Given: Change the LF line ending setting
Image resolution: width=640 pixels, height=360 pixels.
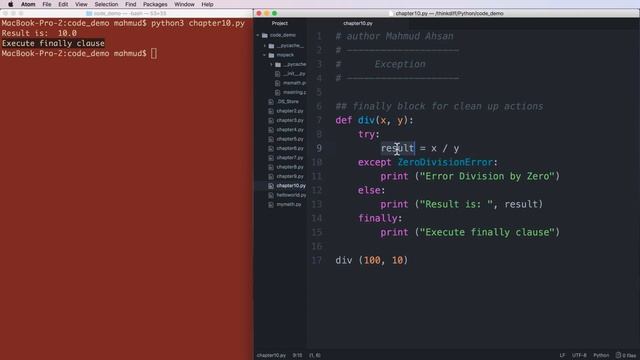Looking at the screenshot, I should (x=562, y=356).
